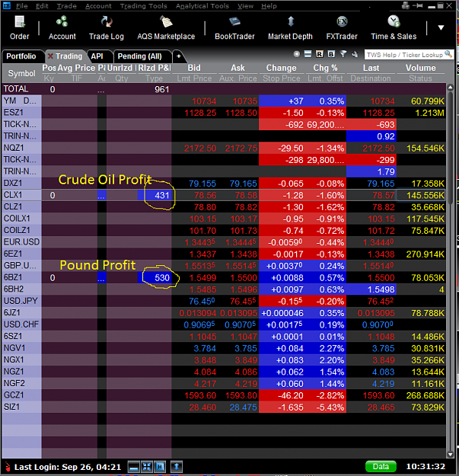This screenshot has height=476, width=459.
Task: Switch to the Pending (All) tab
Action: coord(139,56)
